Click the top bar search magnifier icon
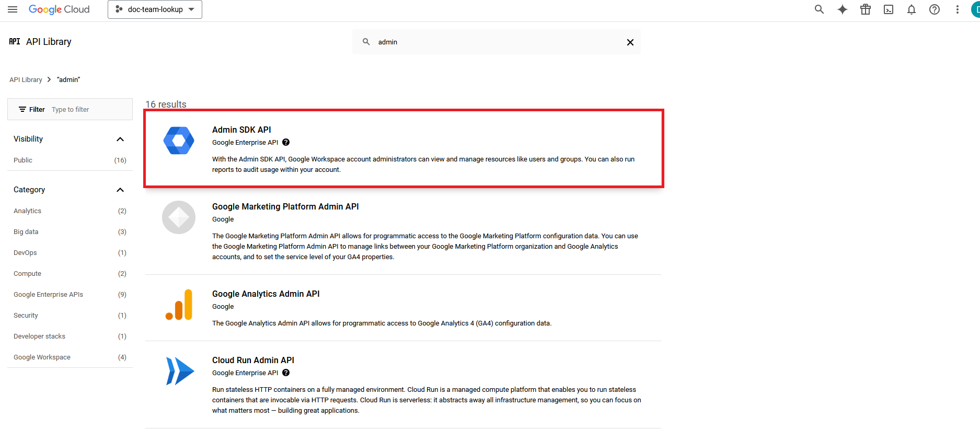The height and width of the screenshot is (430, 980). coord(819,9)
